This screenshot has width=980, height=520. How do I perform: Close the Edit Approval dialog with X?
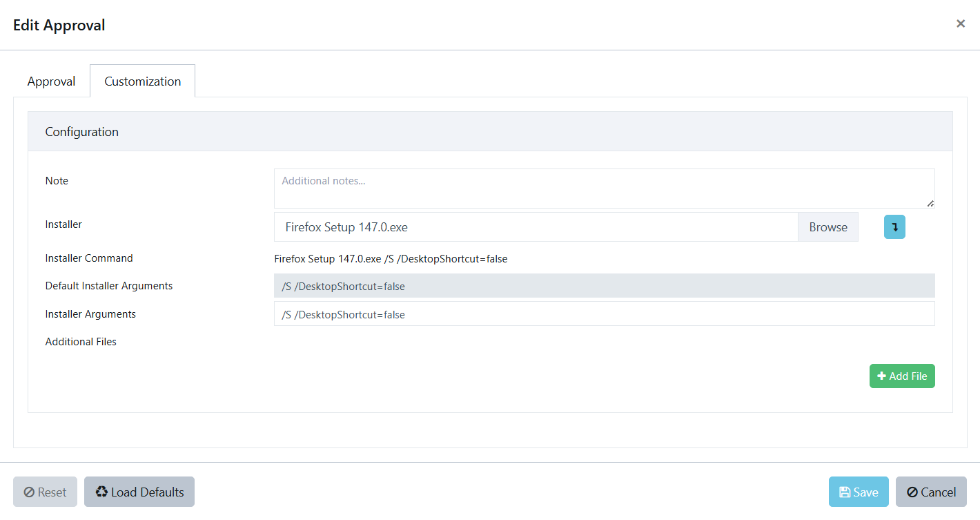pyautogui.click(x=960, y=24)
